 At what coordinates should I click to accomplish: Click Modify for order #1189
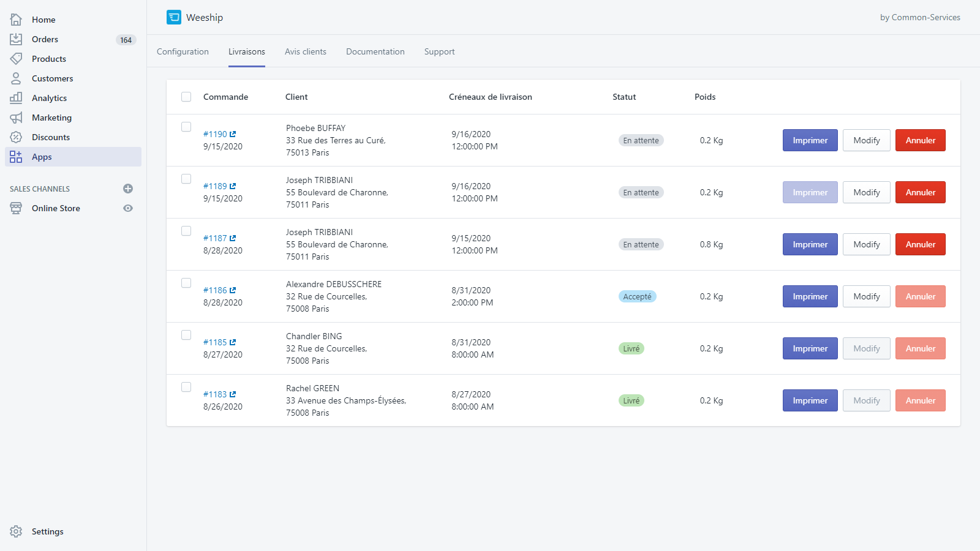tap(867, 192)
